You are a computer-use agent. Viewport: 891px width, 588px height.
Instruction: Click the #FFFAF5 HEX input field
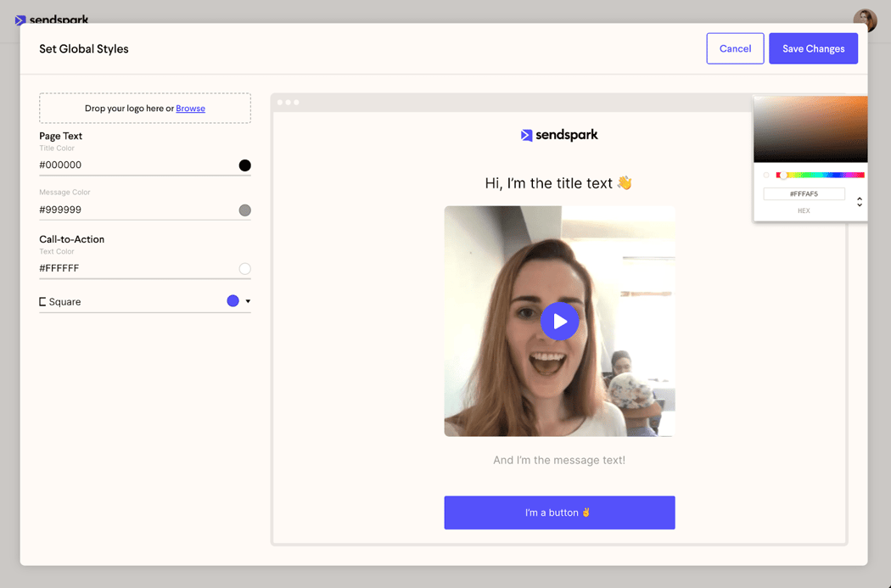[804, 193]
